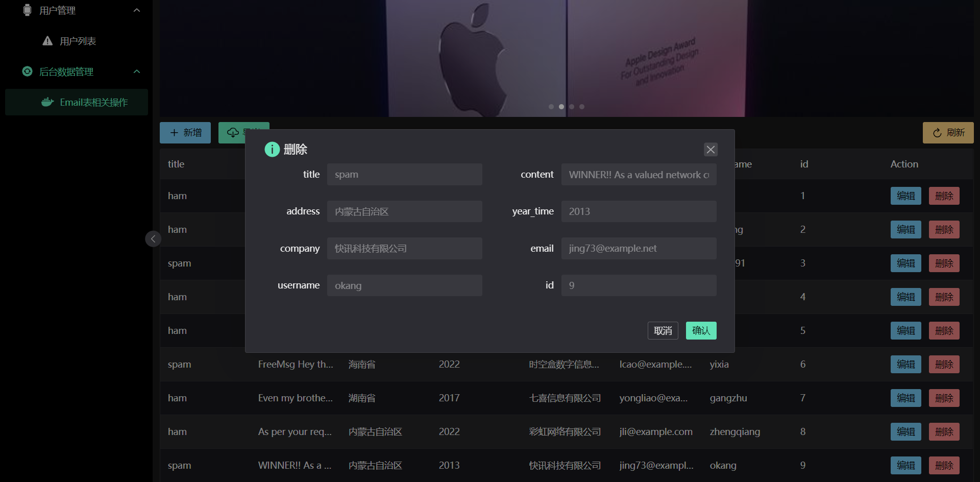The height and width of the screenshot is (482, 980).
Task: Click 取消 to cancel the deletion
Action: coord(663,331)
